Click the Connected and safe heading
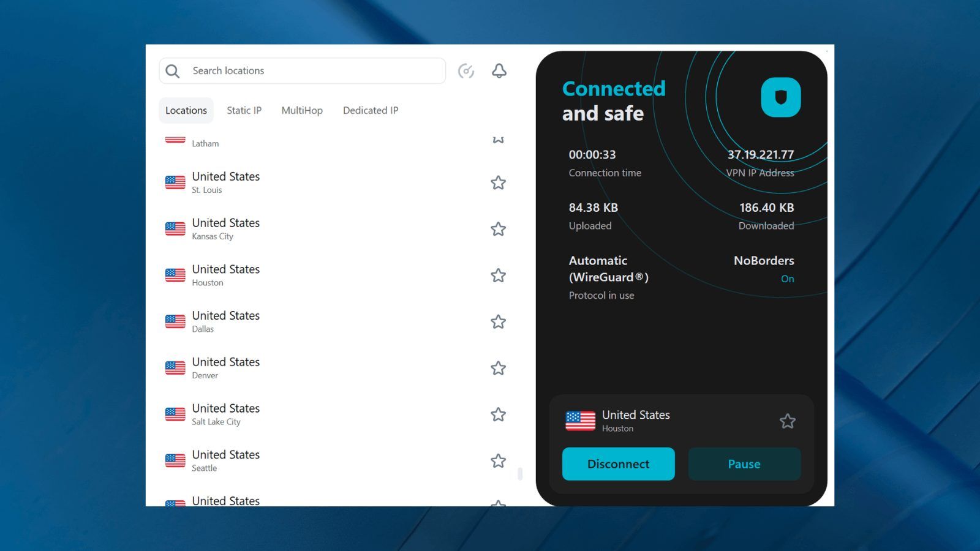 point(614,100)
